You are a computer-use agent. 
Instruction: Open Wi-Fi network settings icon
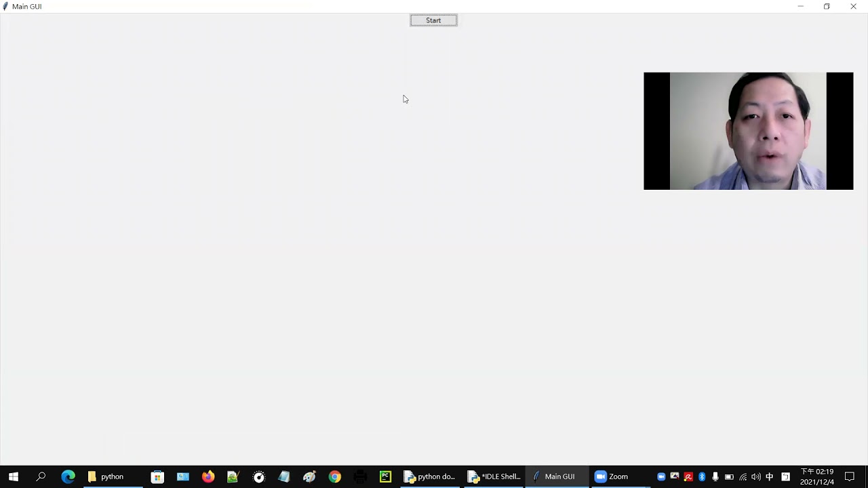pyautogui.click(x=743, y=476)
